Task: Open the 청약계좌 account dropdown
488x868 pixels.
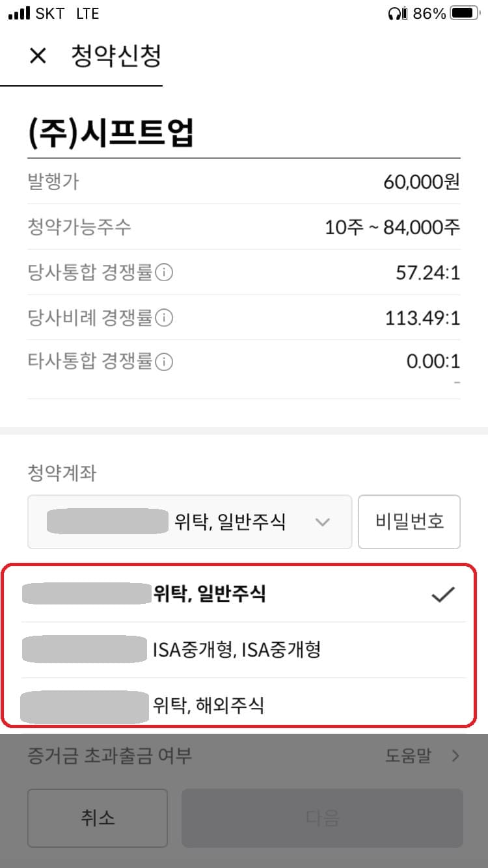Action: [x=189, y=521]
